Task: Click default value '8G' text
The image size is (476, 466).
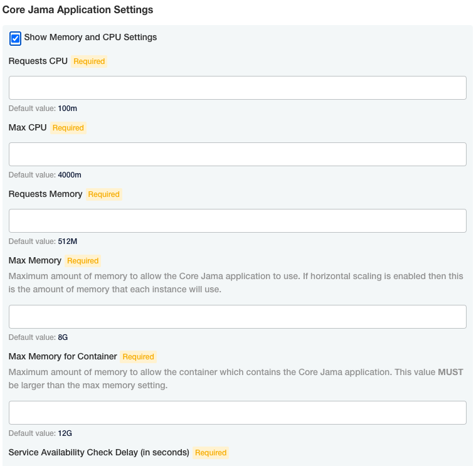Action: point(63,337)
